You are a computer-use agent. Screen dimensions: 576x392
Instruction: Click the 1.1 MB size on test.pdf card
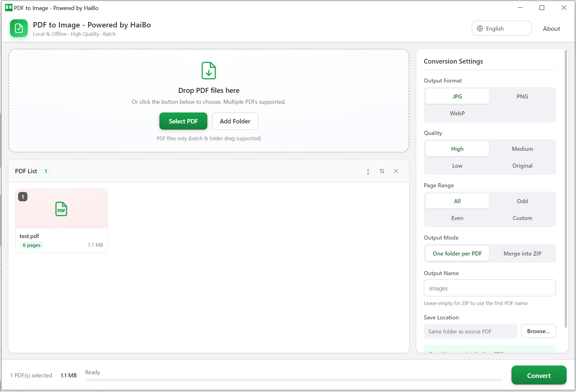click(95, 245)
